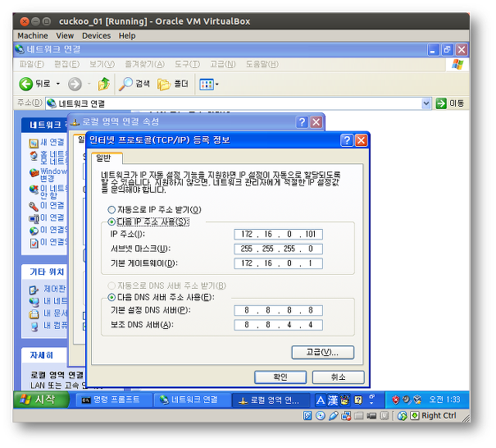The height and width of the screenshot is (448, 496).
Task: Click the language bar A input mode icon
Action: coord(320,400)
